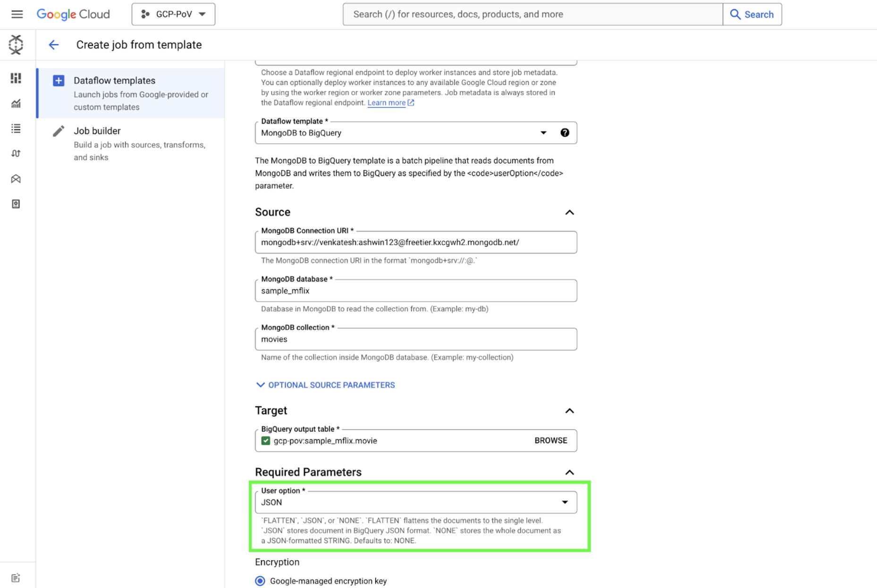
Task: Collapse the Source section chevron
Action: pyautogui.click(x=570, y=213)
